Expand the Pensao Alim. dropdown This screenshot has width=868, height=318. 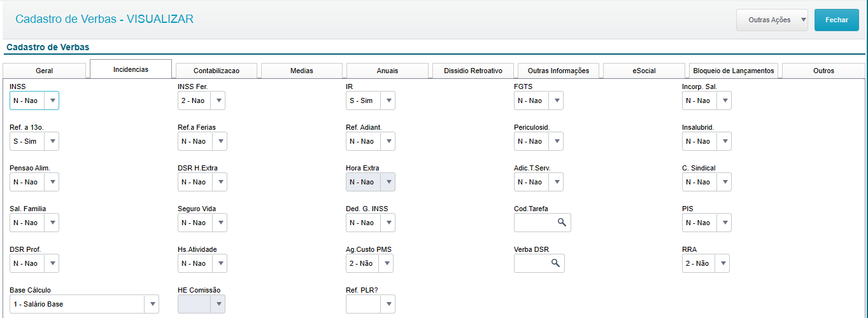[x=34, y=182]
